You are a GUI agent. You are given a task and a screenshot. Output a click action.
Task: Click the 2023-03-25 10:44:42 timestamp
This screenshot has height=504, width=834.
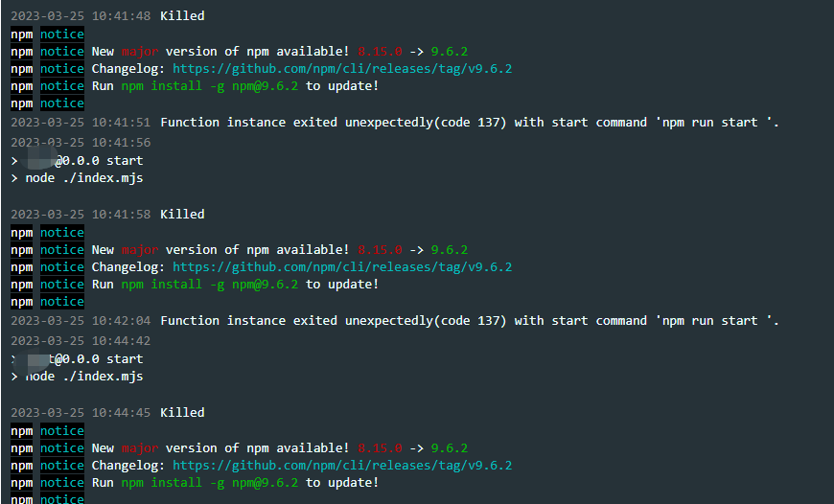click(x=81, y=341)
